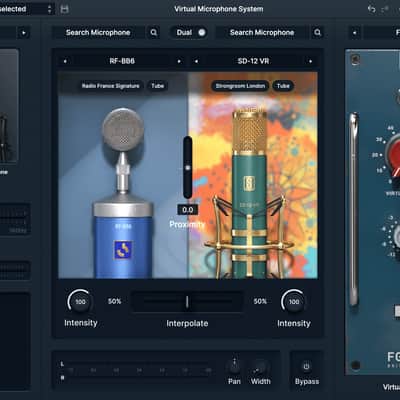
Task: Open the SD-12 VR microphone name selector
Action: coord(253,61)
